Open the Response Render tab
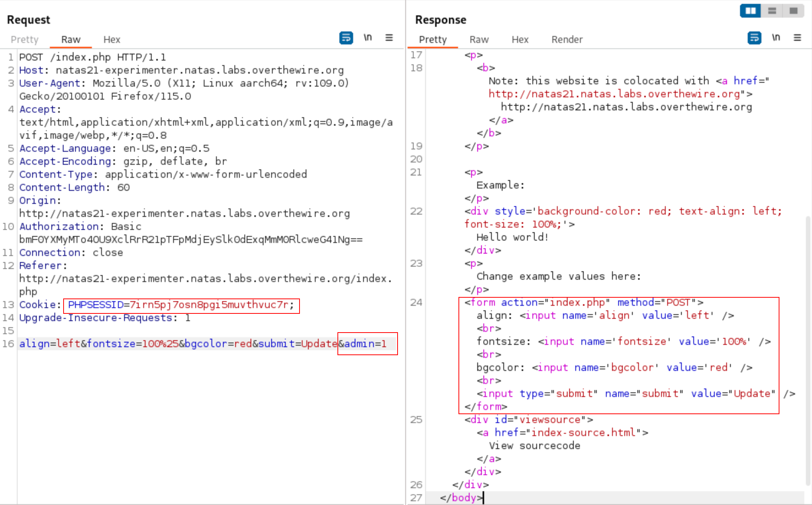This screenshot has width=812, height=505. pyautogui.click(x=567, y=39)
